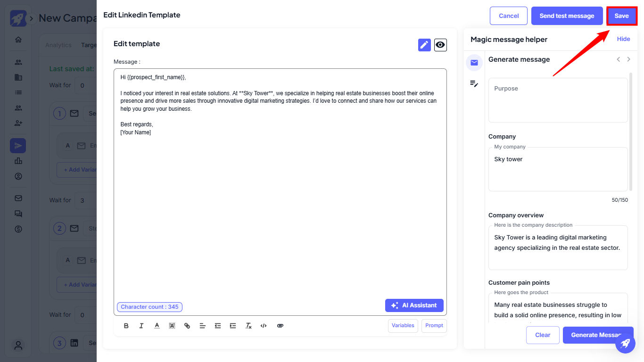Toggle bold formatting in the editor toolbar
Screen dimensions: 644x362
126,326
